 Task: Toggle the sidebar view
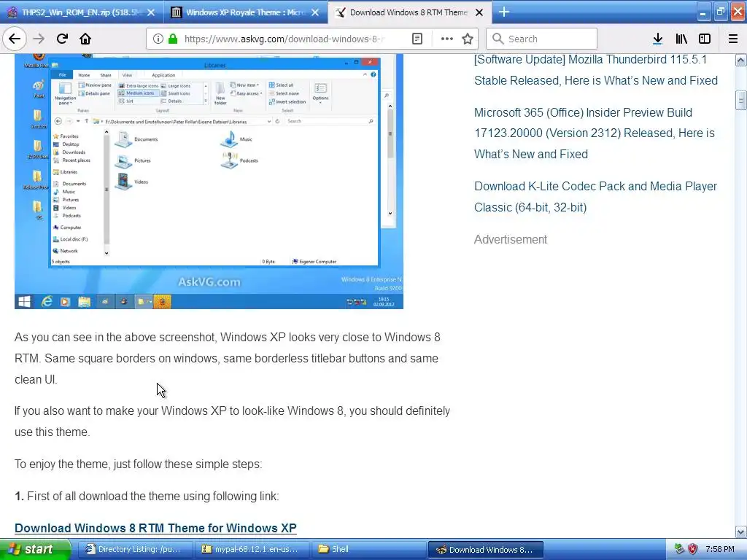pos(705,39)
